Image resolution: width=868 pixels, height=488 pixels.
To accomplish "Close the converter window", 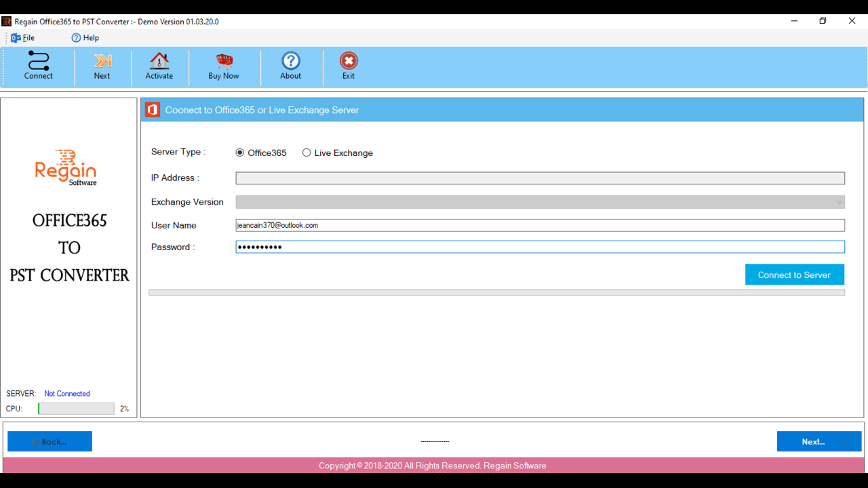I will point(852,21).
